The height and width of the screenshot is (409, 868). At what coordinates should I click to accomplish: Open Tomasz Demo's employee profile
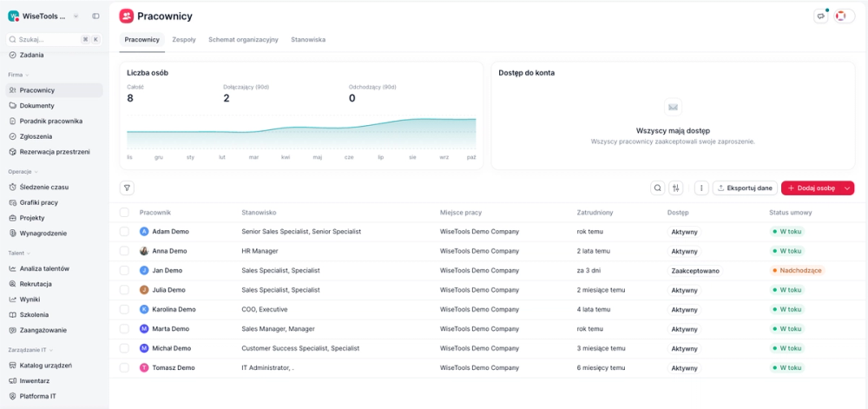pos(174,367)
